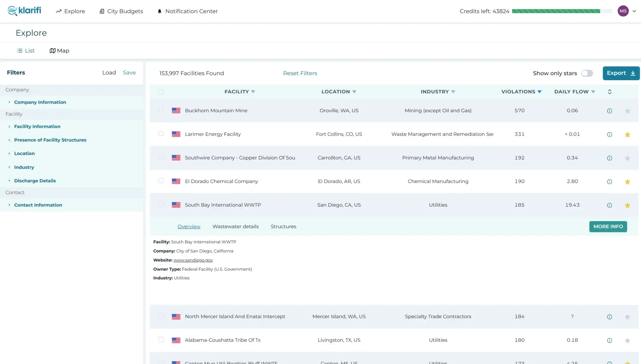641x364 pixels.
Task: Toggle the Show only stars switch
Action: pyautogui.click(x=587, y=73)
